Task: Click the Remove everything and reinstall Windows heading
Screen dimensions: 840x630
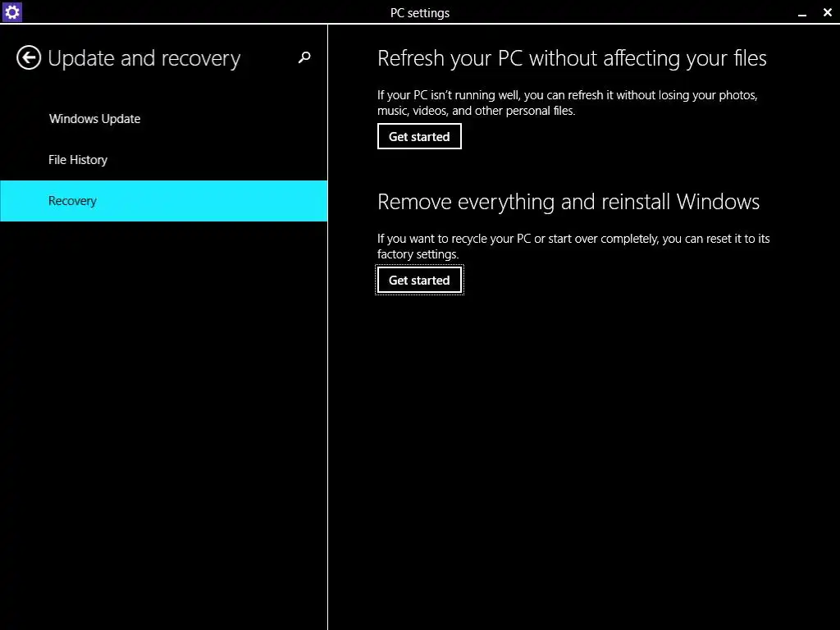Action: (568, 202)
